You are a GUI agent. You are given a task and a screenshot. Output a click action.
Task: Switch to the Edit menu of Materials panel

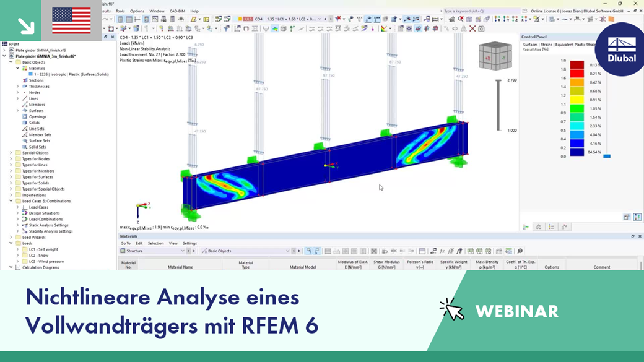click(x=139, y=243)
